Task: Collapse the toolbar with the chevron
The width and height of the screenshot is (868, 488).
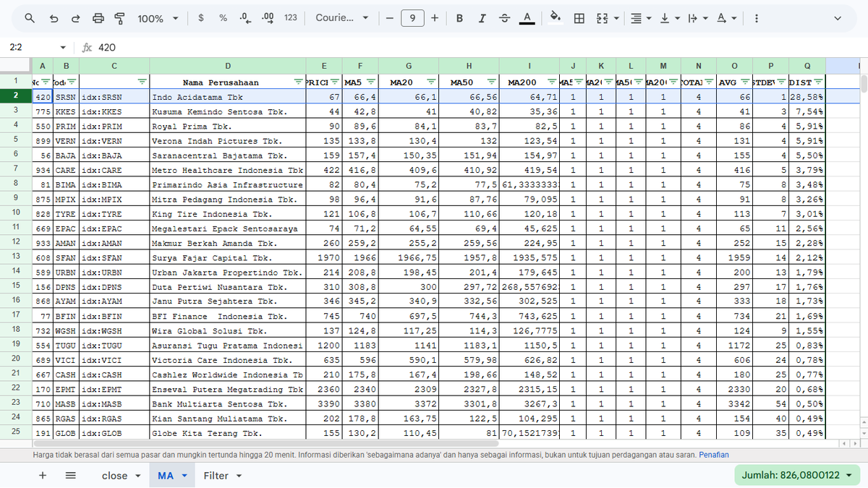Action: coord(838,18)
